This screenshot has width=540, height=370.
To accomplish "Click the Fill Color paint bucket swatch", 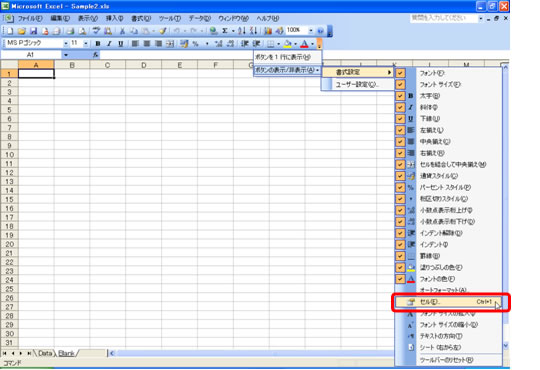I will coord(288,44).
